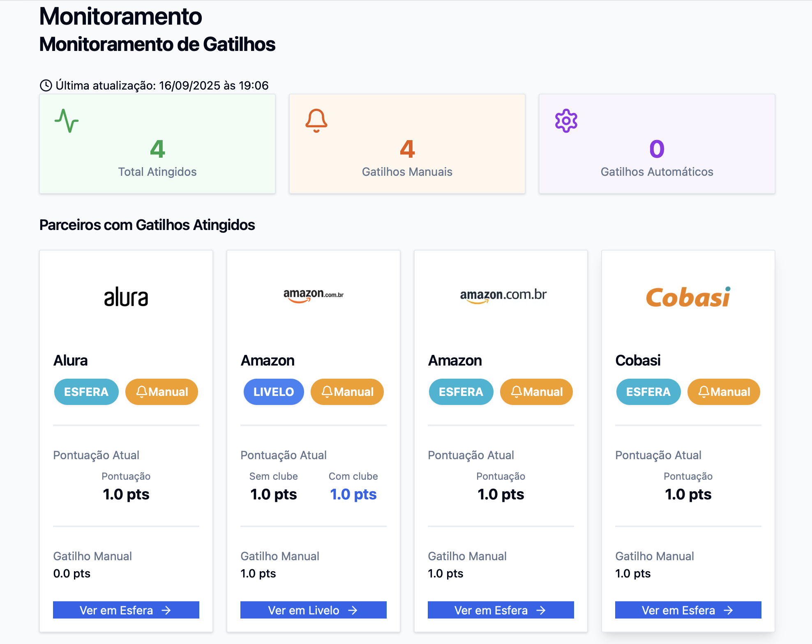Click the ESFERA badge on the Alura card
The height and width of the screenshot is (644, 812).
coord(86,392)
